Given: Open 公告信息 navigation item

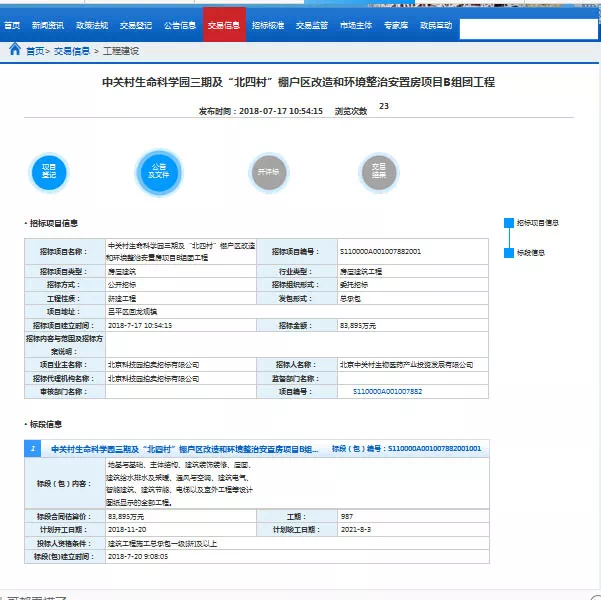Looking at the screenshot, I should (x=180, y=25).
